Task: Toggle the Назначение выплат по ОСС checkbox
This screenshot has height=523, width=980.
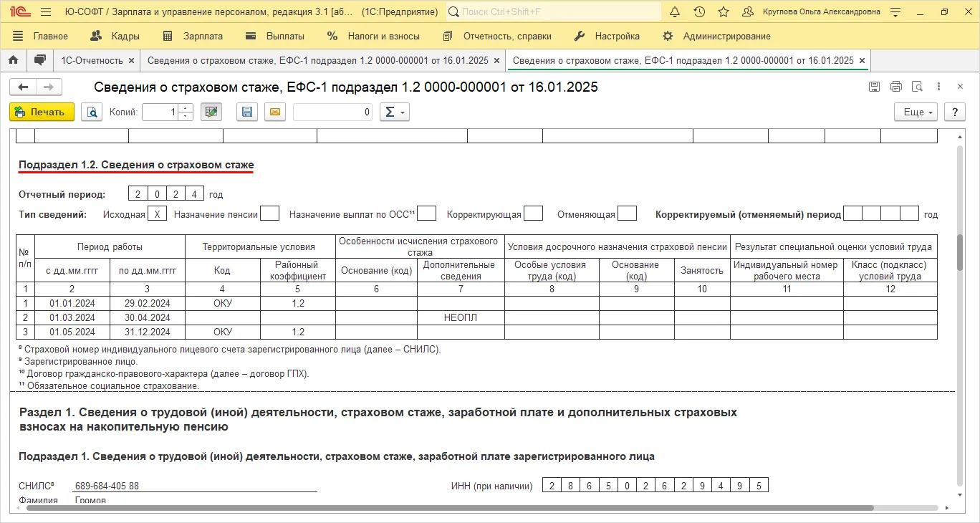Action: tap(427, 213)
